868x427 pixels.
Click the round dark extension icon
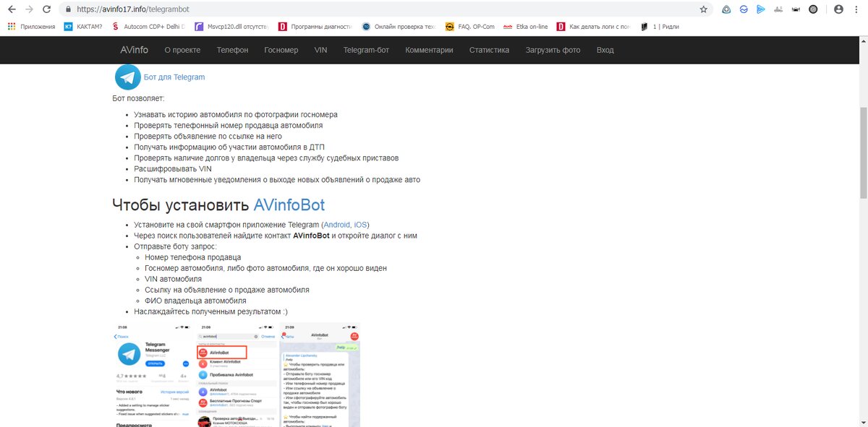[814, 9]
